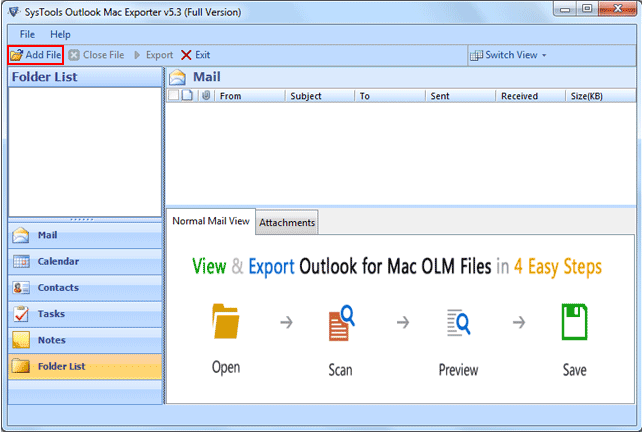
Task: Click the Add File toolbar button
Action: pyautogui.click(x=36, y=55)
